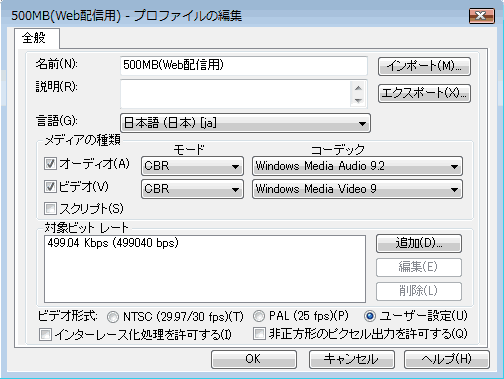The image size is (504, 379).
Task: Select ユーザー設定(U) radio button
Action: click(x=370, y=316)
